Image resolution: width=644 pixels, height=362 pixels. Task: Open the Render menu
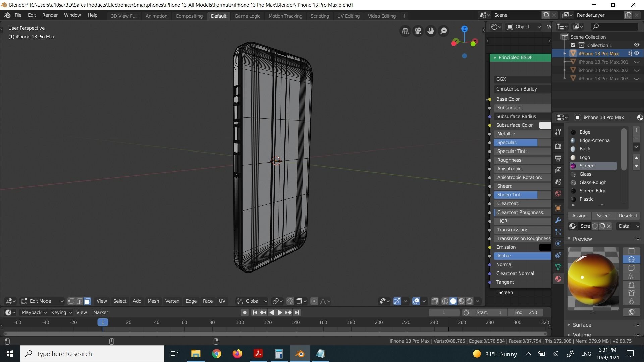[50, 15]
